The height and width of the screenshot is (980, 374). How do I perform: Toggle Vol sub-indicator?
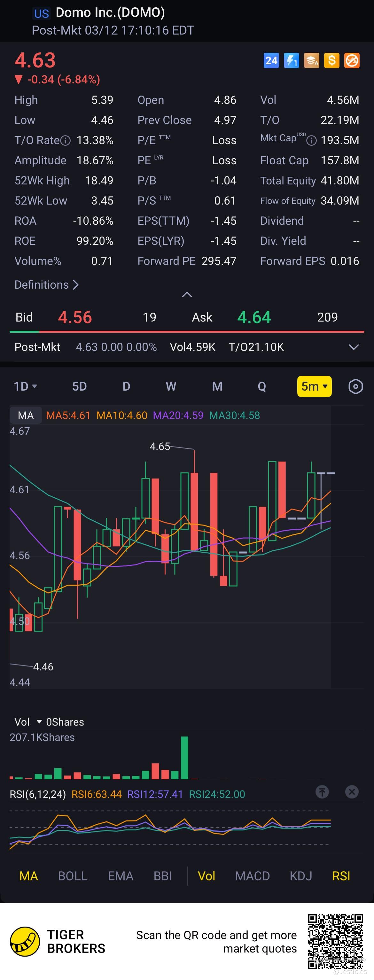(x=206, y=876)
